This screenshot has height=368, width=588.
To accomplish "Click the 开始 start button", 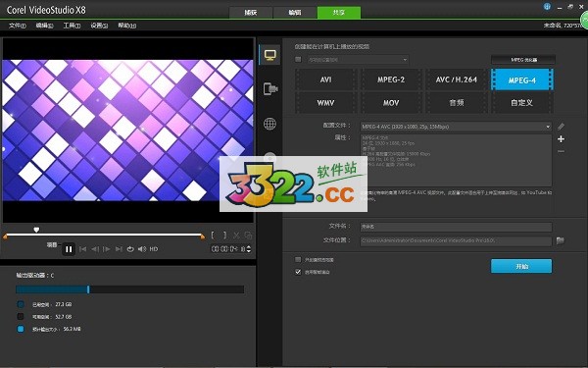I will [521, 266].
